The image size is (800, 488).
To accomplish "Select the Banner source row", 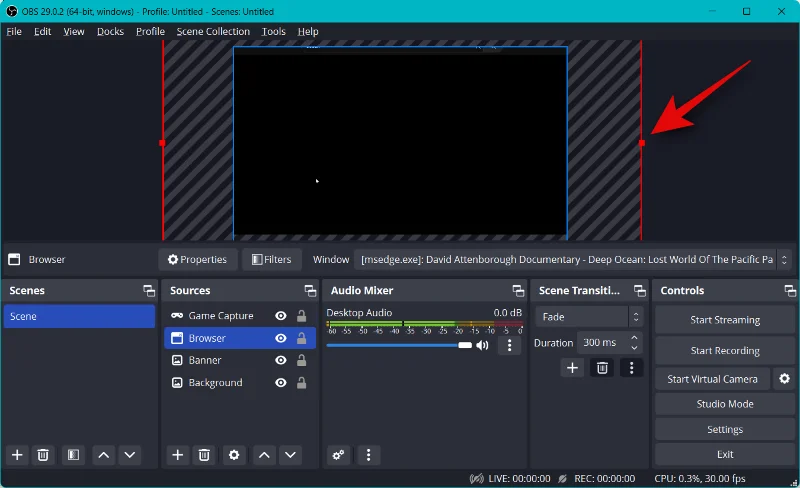I will [240, 360].
